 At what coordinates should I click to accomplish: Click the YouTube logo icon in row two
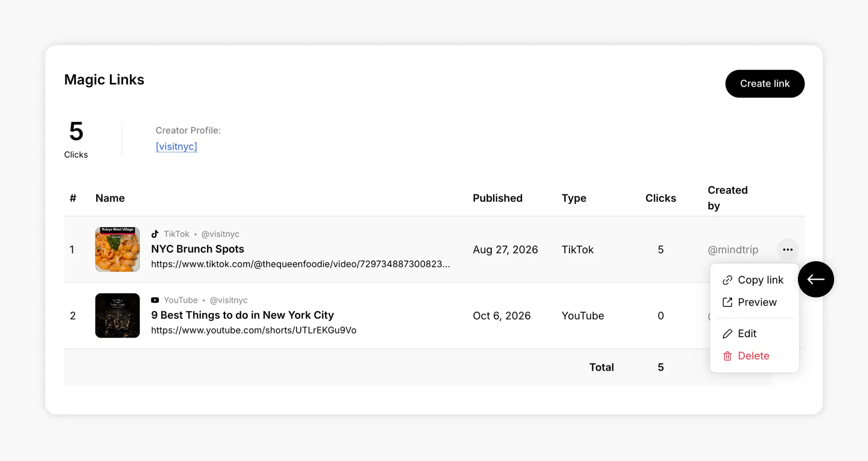155,300
